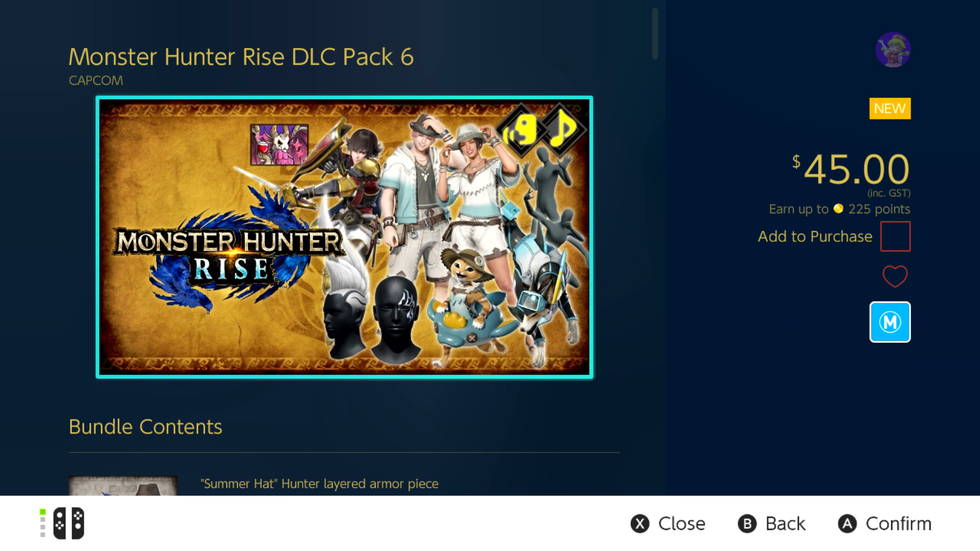Viewport: 980px width, 551px height.
Task: Click the B button icon for Back
Action: pos(747,523)
